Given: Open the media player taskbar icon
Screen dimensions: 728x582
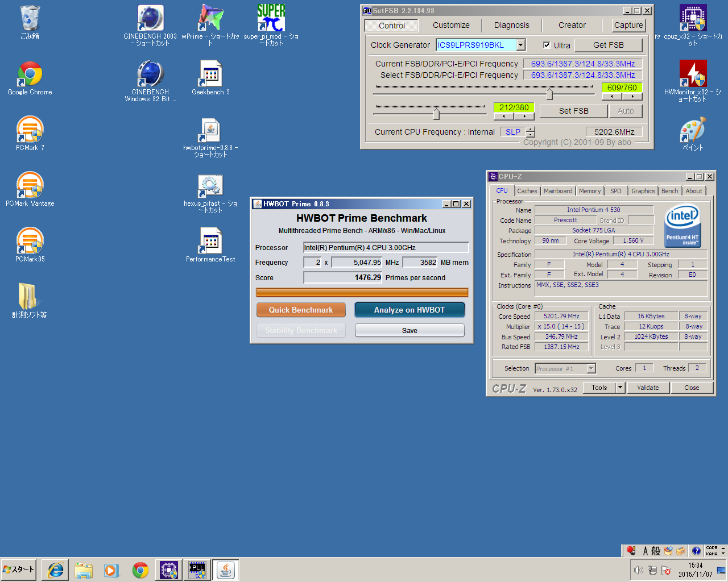Looking at the screenshot, I should 111,569.
